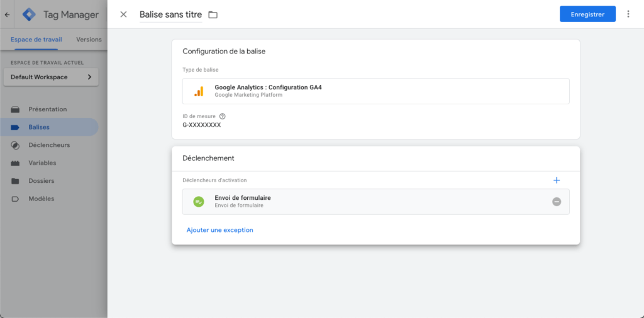Screen dimensions: 644x318
Task: Expand the Default Workspace selector
Action: tap(51, 77)
